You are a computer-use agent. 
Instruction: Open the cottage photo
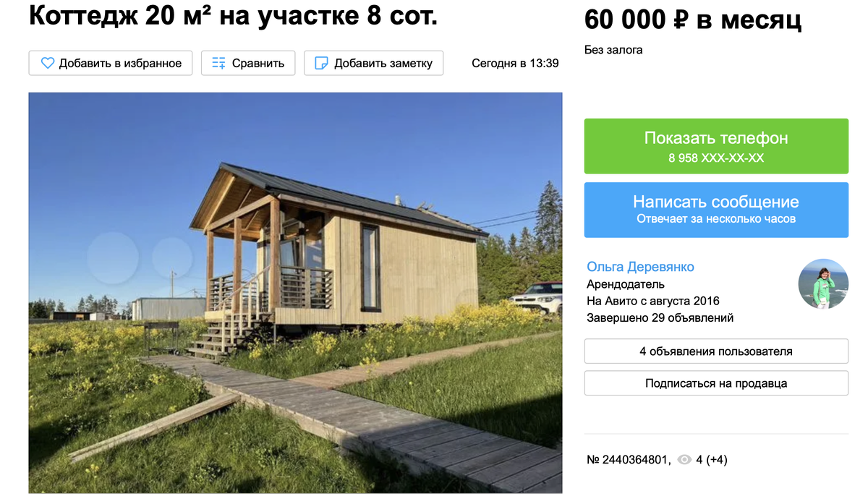pos(295,293)
